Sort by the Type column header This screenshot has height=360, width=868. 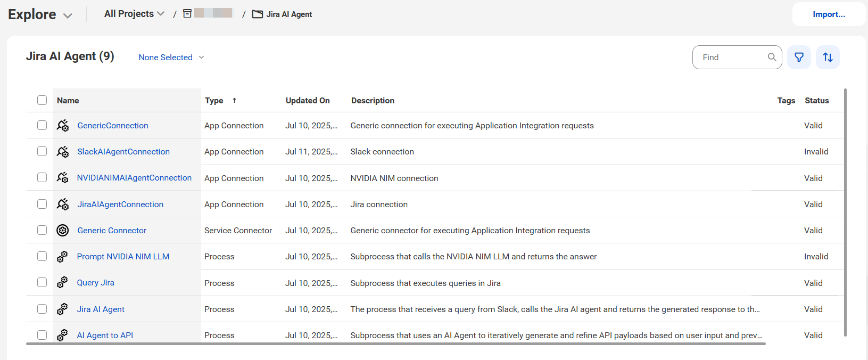(x=214, y=100)
